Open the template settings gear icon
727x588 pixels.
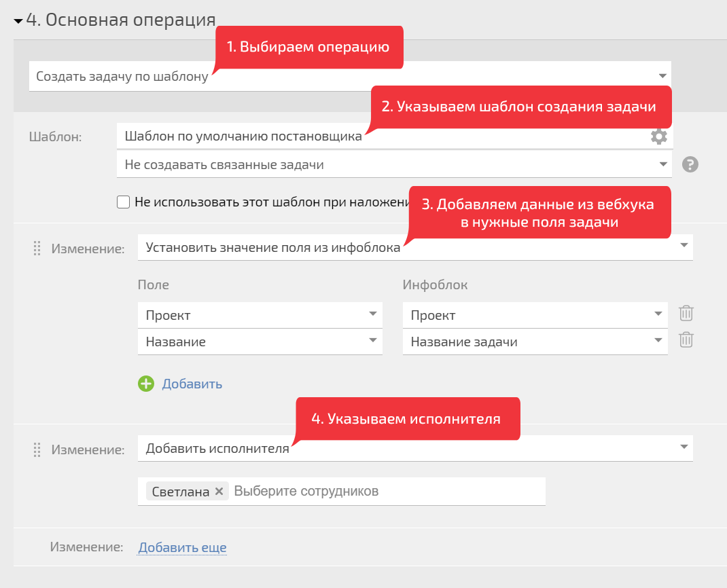click(x=658, y=136)
